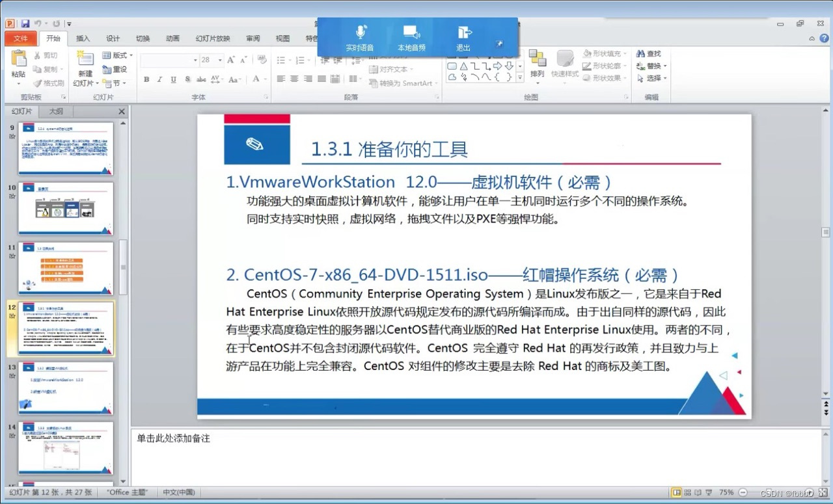Click the Save icon in quick access toolbar
This screenshot has width=833, height=504.
(25, 24)
